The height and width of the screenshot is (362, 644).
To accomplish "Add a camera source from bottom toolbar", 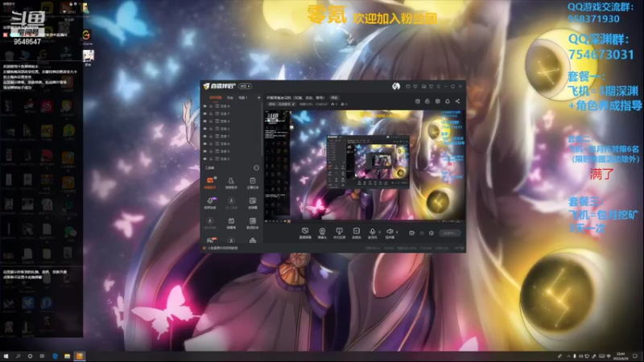I will (322, 232).
